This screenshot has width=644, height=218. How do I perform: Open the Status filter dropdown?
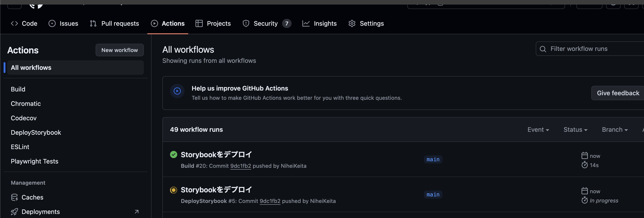click(575, 129)
